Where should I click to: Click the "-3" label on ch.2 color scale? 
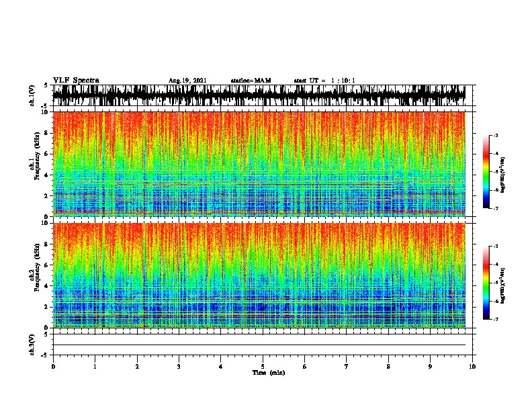click(x=495, y=246)
